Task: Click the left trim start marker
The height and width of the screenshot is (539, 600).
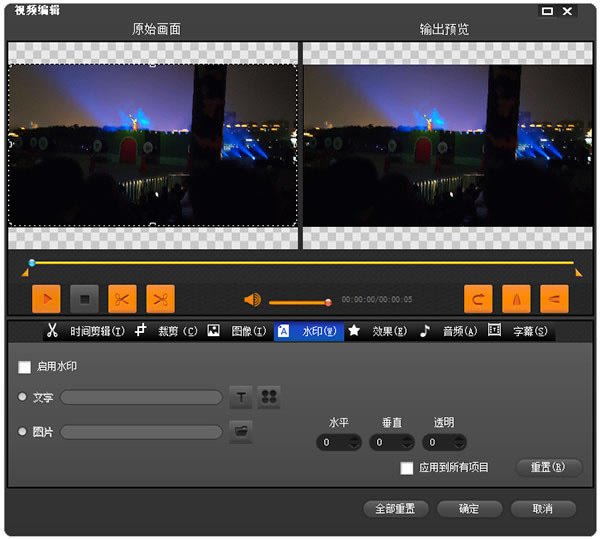Action: click(x=25, y=273)
